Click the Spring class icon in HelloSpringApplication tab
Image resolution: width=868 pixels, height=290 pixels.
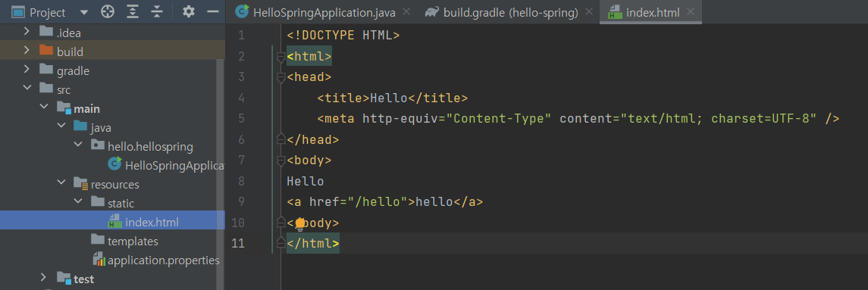tap(241, 11)
